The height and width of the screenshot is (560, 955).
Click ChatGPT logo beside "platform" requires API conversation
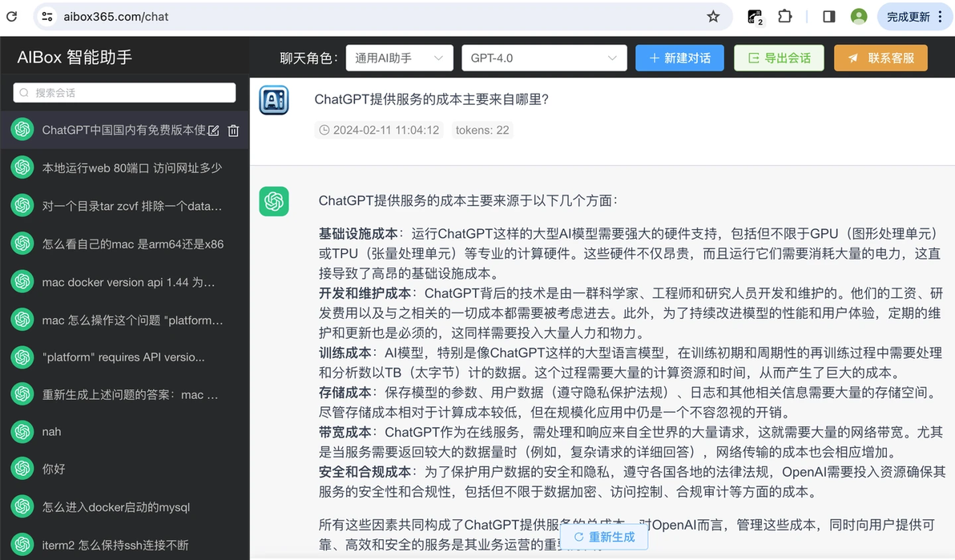tap(22, 357)
